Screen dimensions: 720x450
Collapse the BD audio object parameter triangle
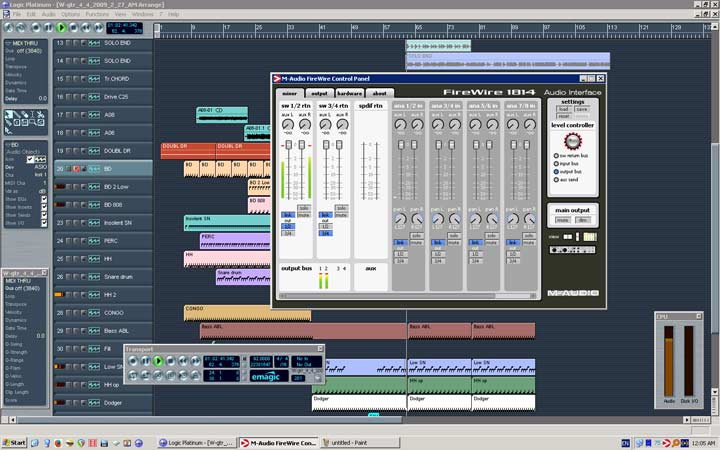pos(8,144)
